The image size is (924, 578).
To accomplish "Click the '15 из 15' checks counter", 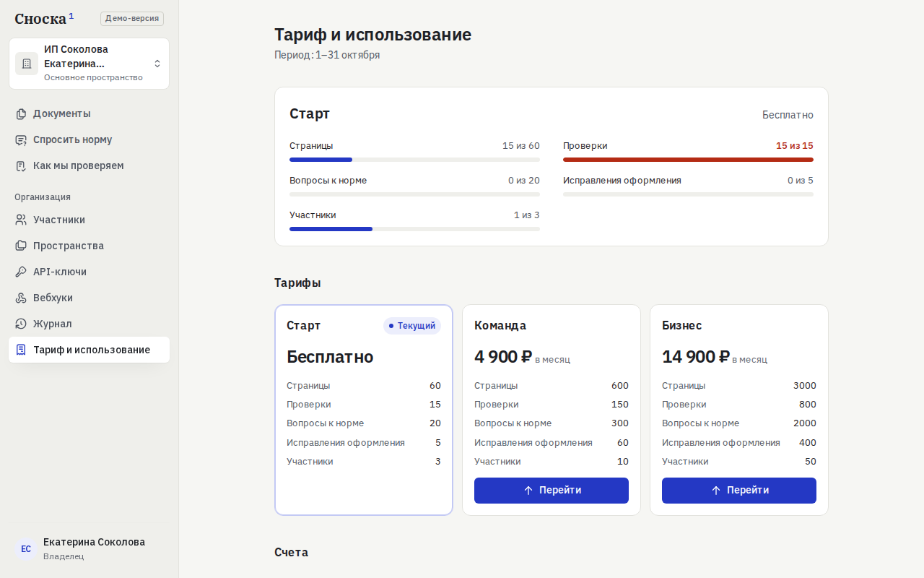I will pos(795,146).
